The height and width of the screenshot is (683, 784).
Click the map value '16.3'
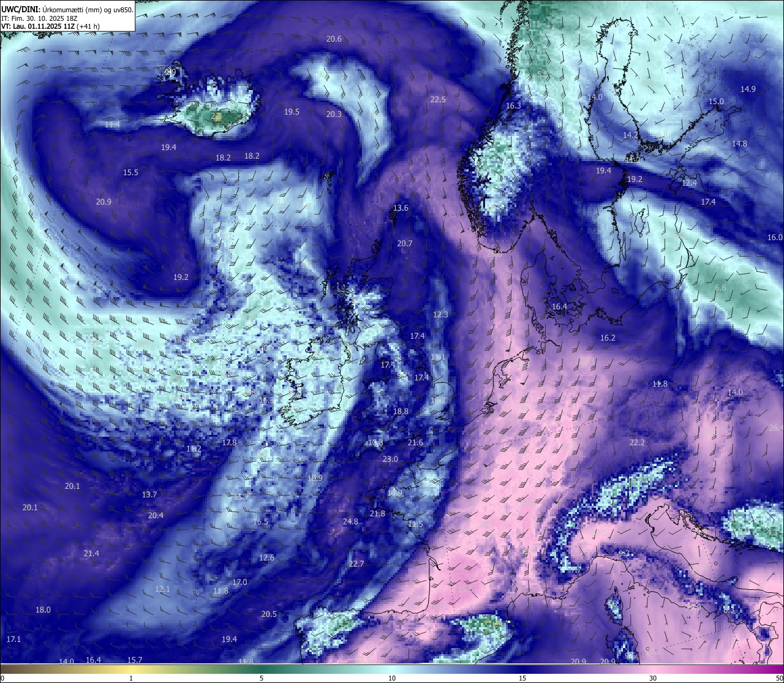click(513, 105)
